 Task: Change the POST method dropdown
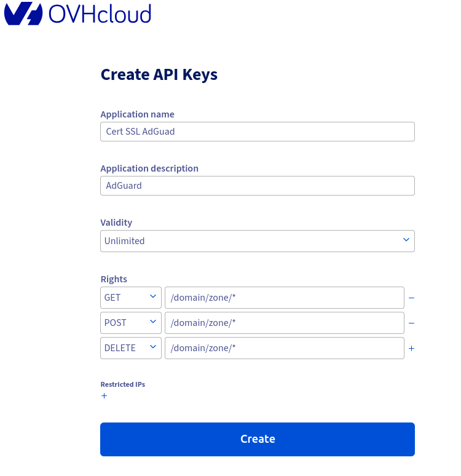click(130, 323)
